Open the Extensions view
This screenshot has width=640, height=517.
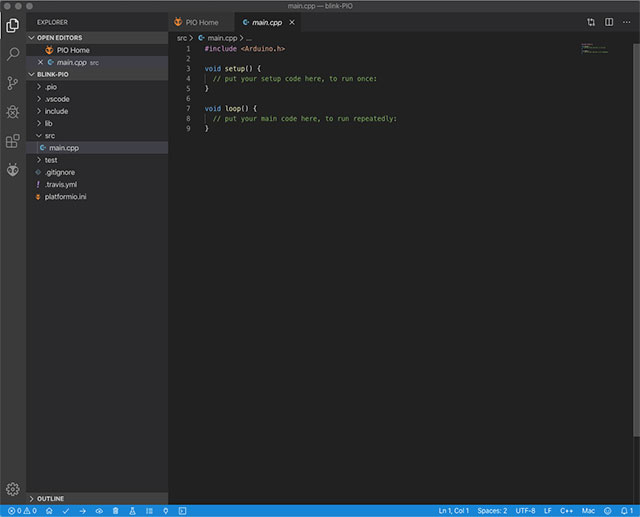pos(13,141)
